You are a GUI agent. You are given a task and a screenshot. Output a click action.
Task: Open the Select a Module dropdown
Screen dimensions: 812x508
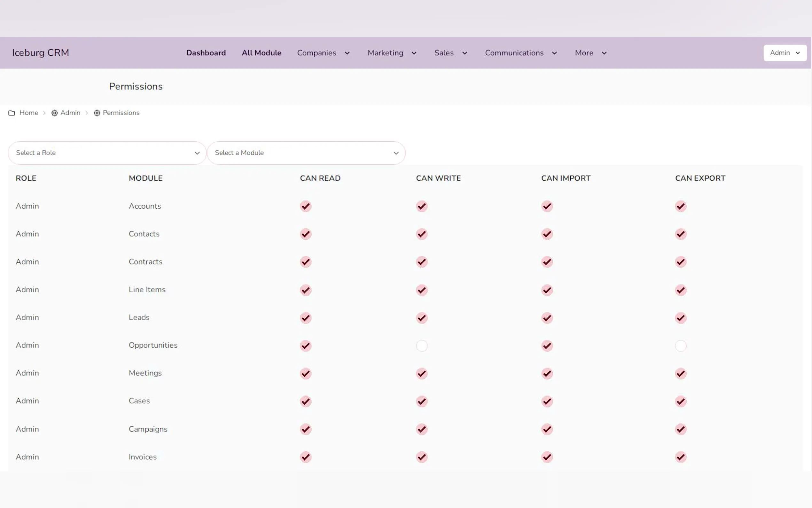click(306, 153)
